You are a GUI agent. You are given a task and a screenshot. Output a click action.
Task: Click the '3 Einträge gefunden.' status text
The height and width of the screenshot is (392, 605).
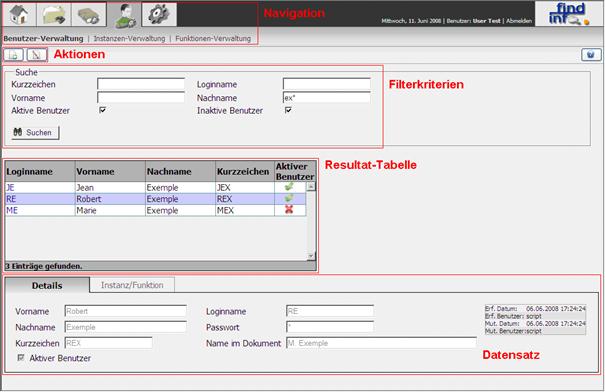click(x=44, y=266)
